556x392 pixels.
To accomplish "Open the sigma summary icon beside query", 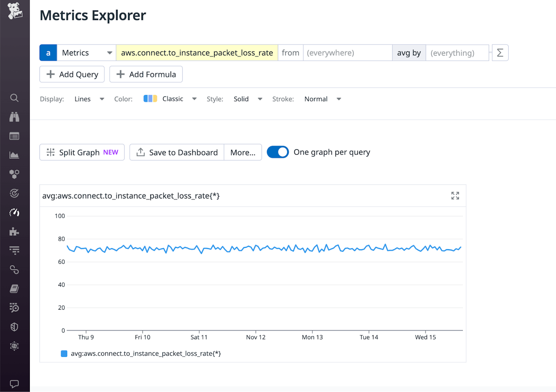I will point(500,52).
